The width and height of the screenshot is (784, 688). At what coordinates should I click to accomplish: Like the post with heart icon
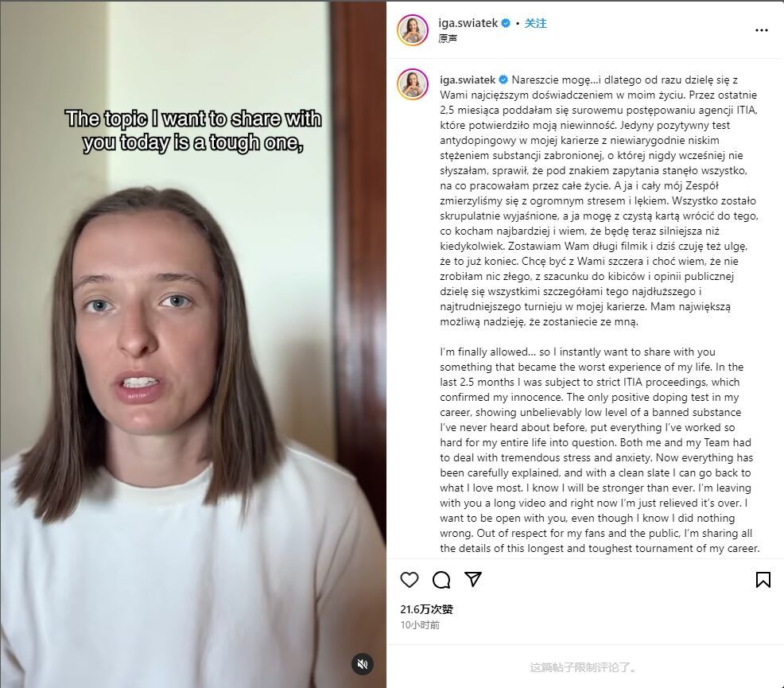click(409, 580)
